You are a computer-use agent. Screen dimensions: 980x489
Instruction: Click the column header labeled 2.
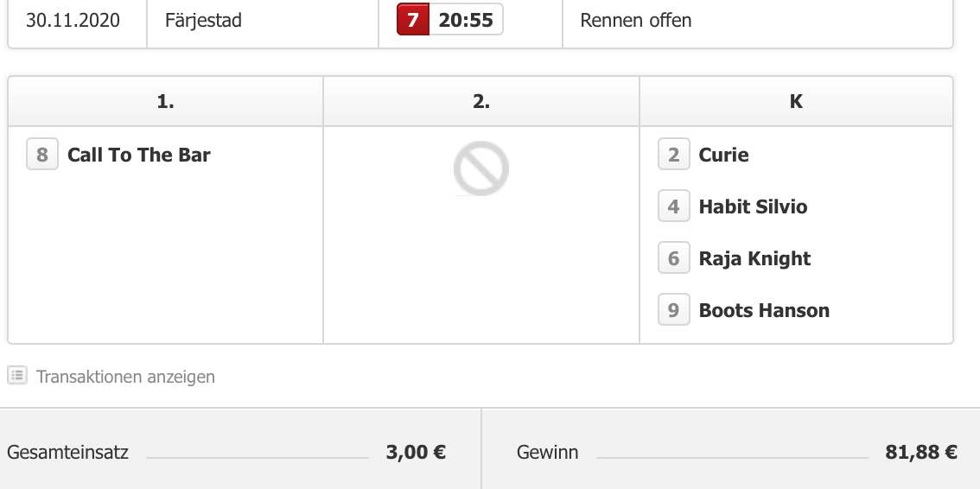coord(481,101)
